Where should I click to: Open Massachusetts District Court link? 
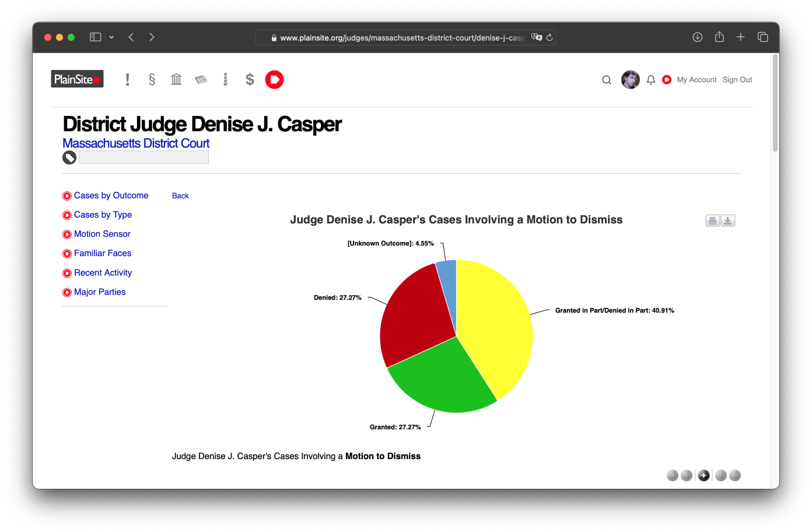(136, 143)
